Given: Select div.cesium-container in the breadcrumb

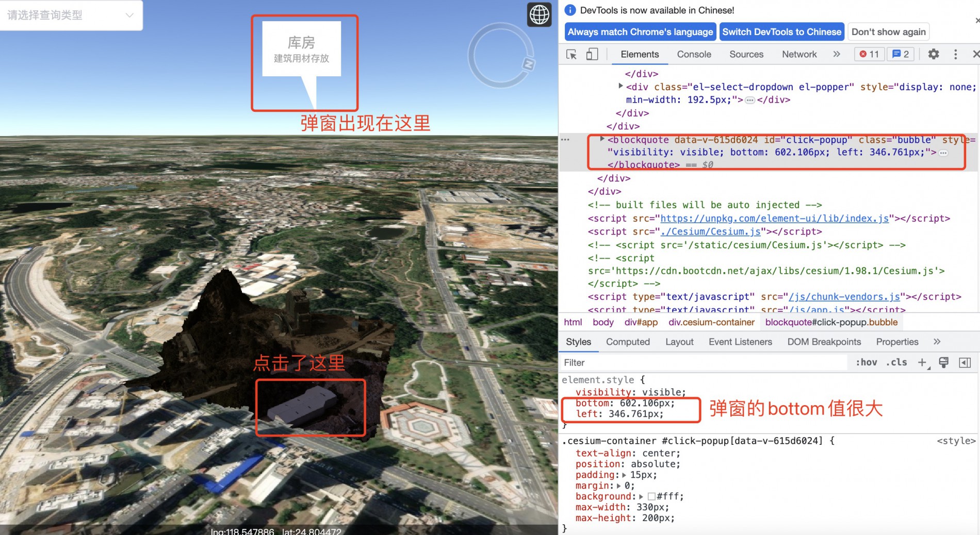Looking at the screenshot, I should [x=711, y=322].
